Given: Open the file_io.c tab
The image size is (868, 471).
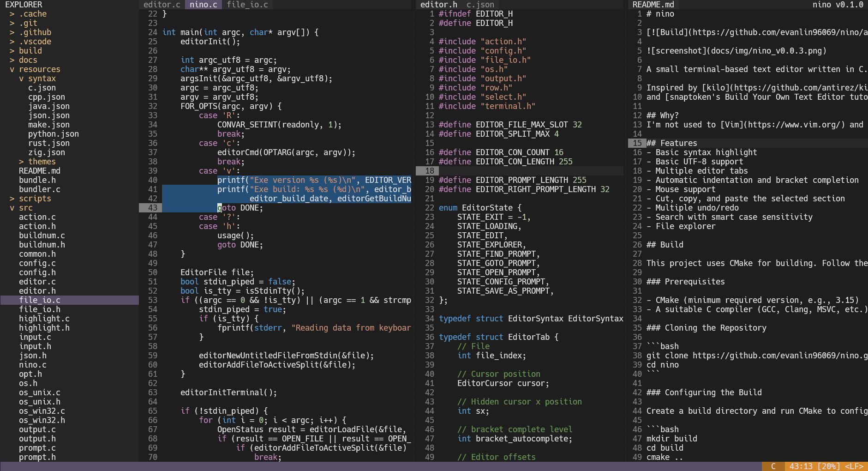Looking at the screenshot, I should pyautogui.click(x=247, y=5).
